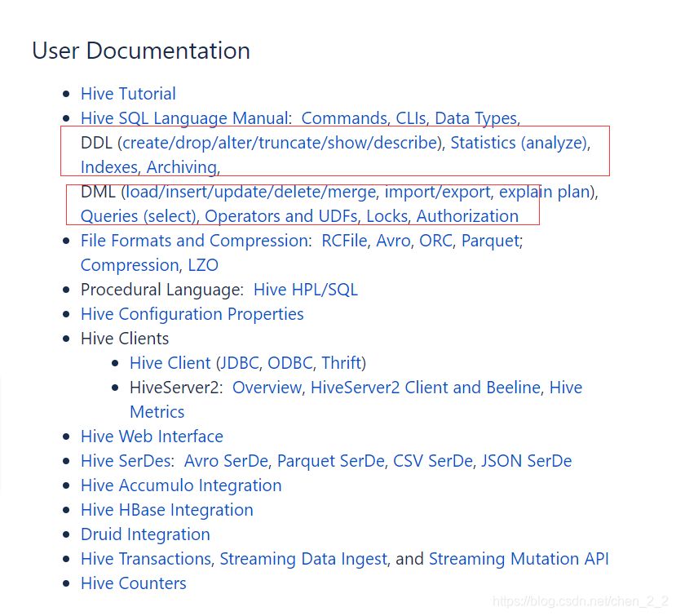Viewport: 676px width, 616px height.
Task: Open the Druid Integration link
Action: pos(145,534)
